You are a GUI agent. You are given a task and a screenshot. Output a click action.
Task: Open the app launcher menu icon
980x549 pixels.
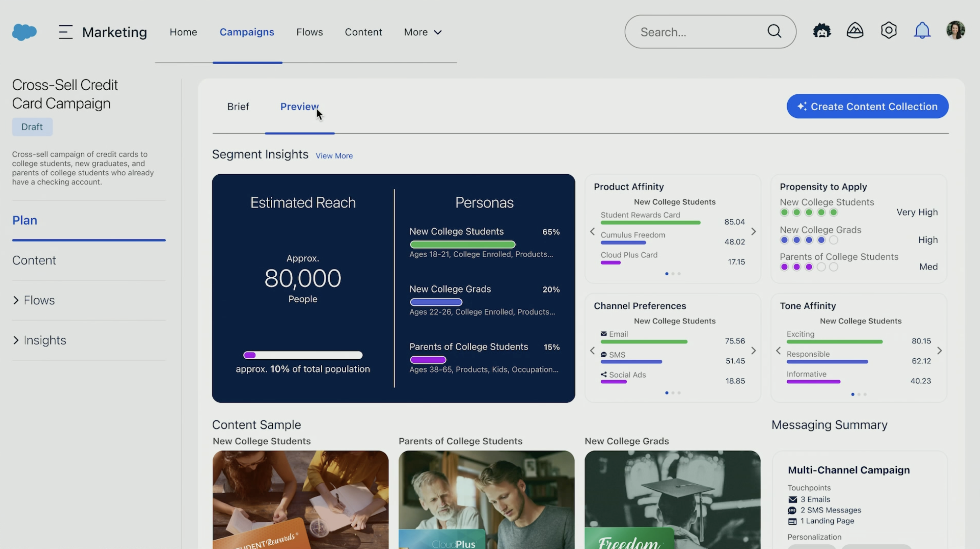[x=66, y=32]
